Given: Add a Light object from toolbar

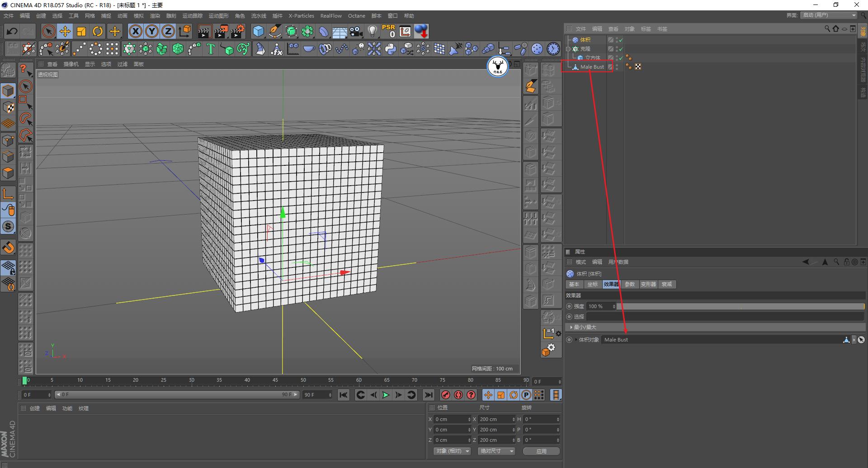Looking at the screenshot, I should 372,31.
